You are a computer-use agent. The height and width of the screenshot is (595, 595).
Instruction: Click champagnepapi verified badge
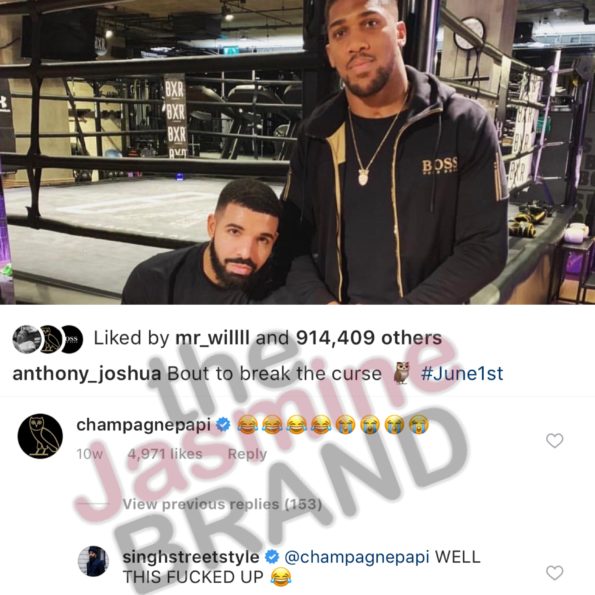pyautogui.click(x=223, y=425)
